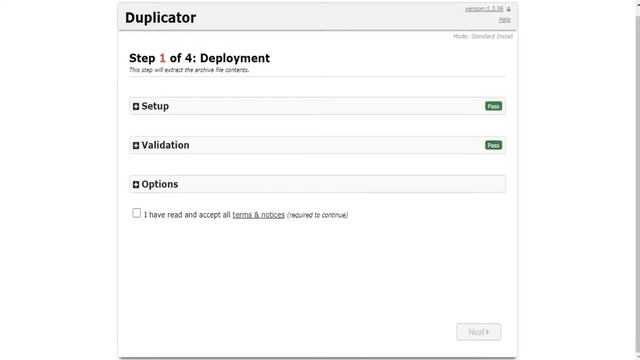This screenshot has width=640, height=360.
Task: Click the Setup Pass badge
Action: [493, 106]
